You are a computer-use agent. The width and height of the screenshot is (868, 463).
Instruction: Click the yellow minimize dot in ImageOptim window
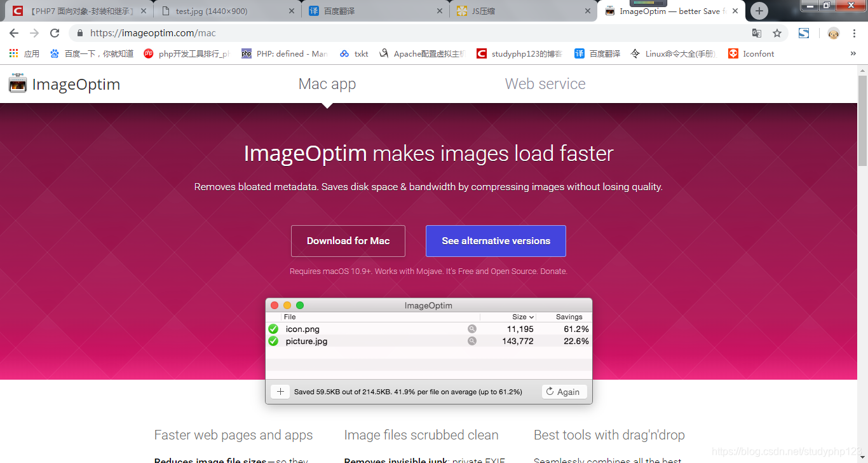click(x=287, y=305)
